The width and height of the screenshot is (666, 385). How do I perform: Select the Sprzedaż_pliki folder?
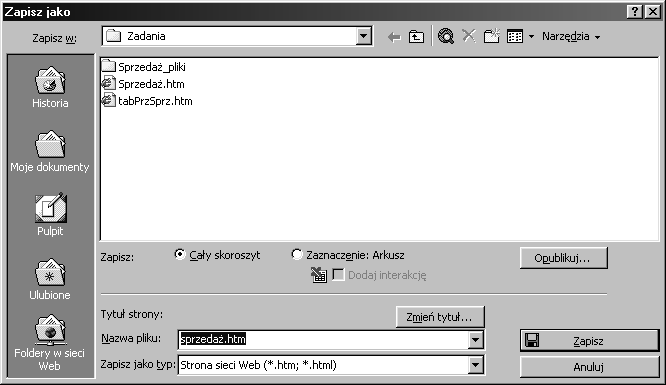click(x=144, y=67)
